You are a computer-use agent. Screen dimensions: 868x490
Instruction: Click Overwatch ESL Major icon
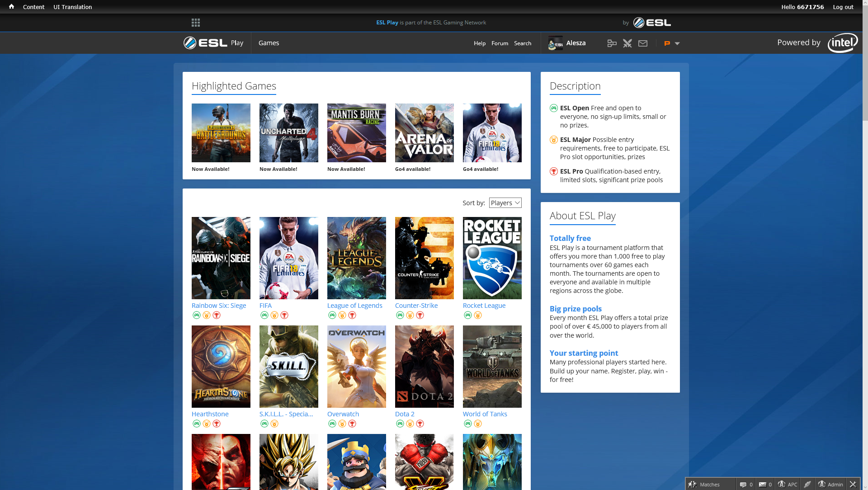coord(342,424)
